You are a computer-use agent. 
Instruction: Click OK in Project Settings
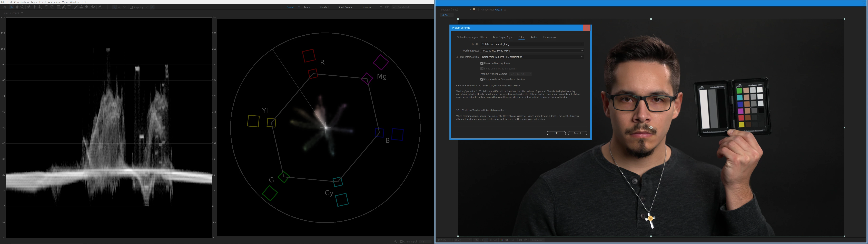[556, 133]
